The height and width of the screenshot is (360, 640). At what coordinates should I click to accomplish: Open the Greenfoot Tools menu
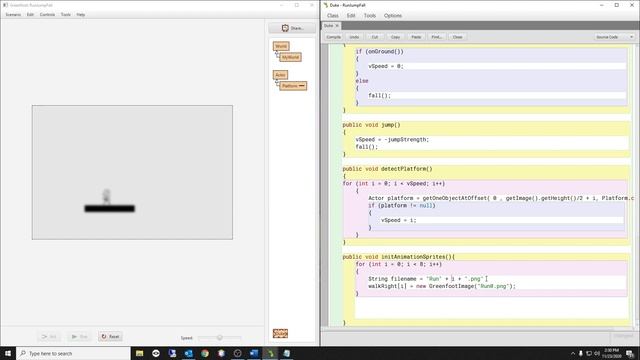point(66,15)
